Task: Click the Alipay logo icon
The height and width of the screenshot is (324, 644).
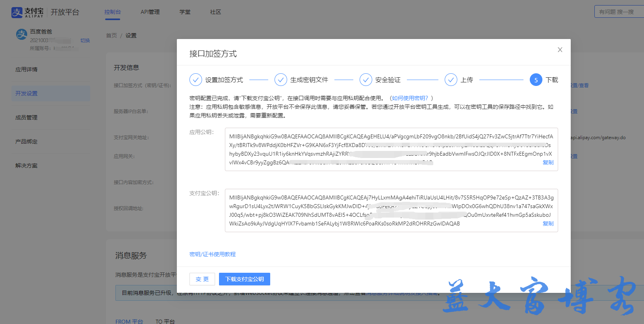Action: tap(17, 13)
